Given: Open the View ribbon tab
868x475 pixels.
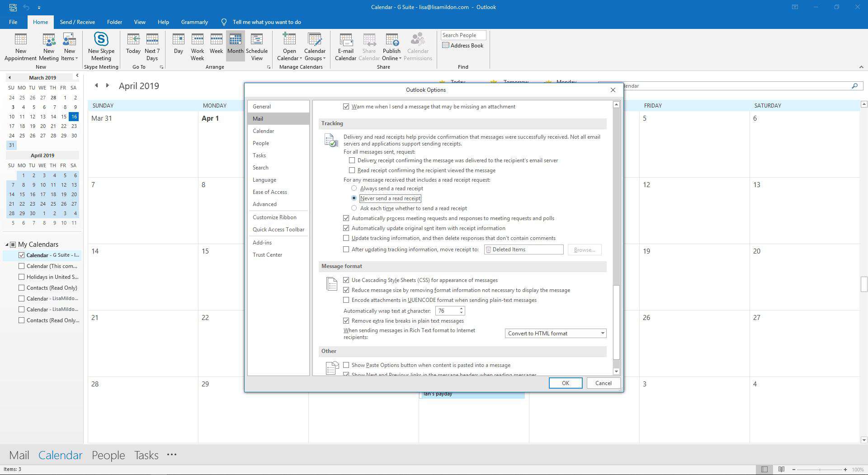Looking at the screenshot, I should [x=140, y=22].
